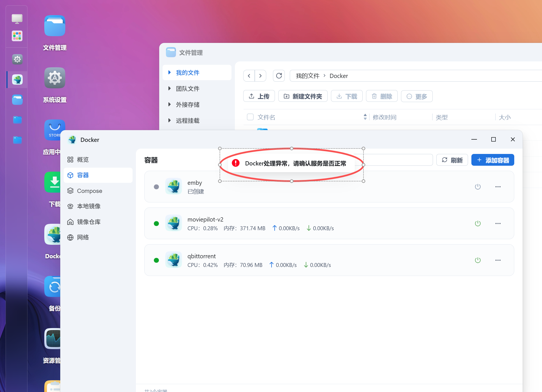
Task: Click the file manager reload icon
Action: point(279,76)
